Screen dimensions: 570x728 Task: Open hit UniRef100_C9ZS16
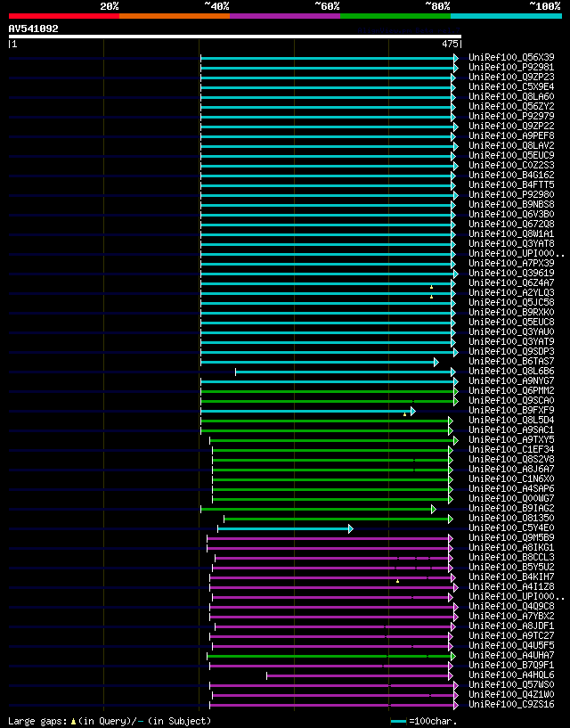tap(511, 704)
